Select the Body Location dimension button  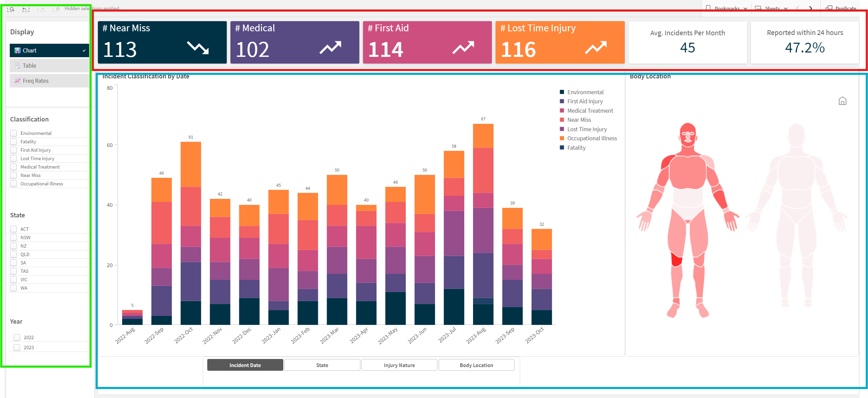point(476,365)
